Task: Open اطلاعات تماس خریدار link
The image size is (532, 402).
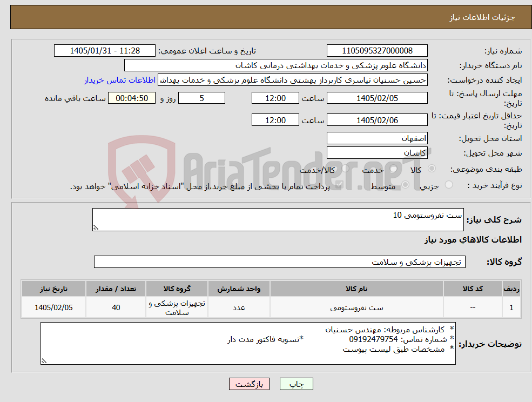Action: [x=120, y=80]
